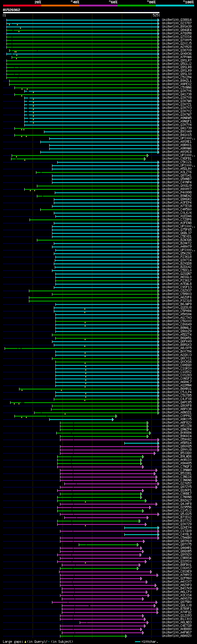Select the UniRef100_B2AKT2 label
The height and width of the screenshot is (644, 197).
pos(177,243)
